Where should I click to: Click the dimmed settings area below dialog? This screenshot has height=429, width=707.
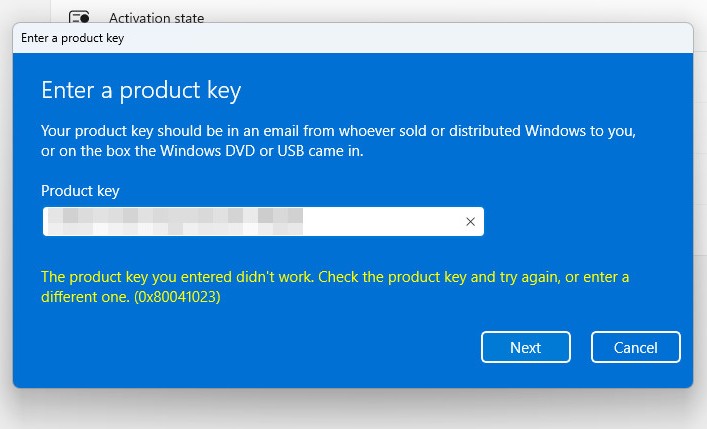(x=354, y=410)
